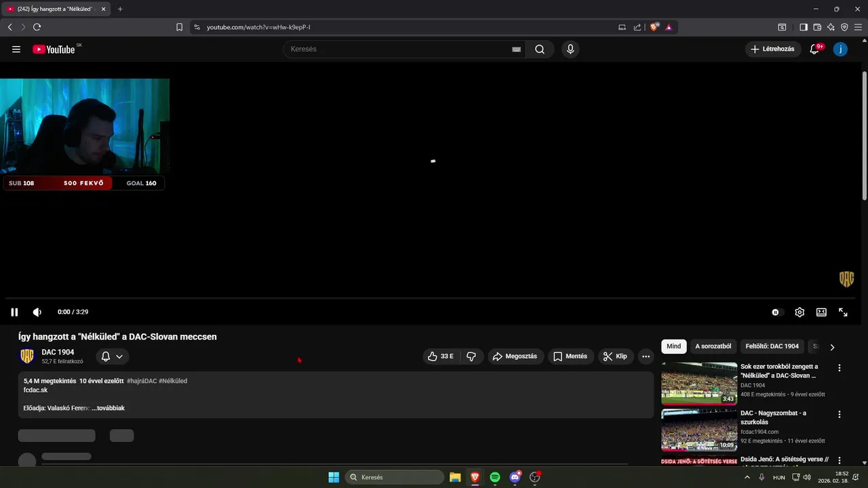
Task: Click the share icon in address bar
Action: tap(637, 27)
